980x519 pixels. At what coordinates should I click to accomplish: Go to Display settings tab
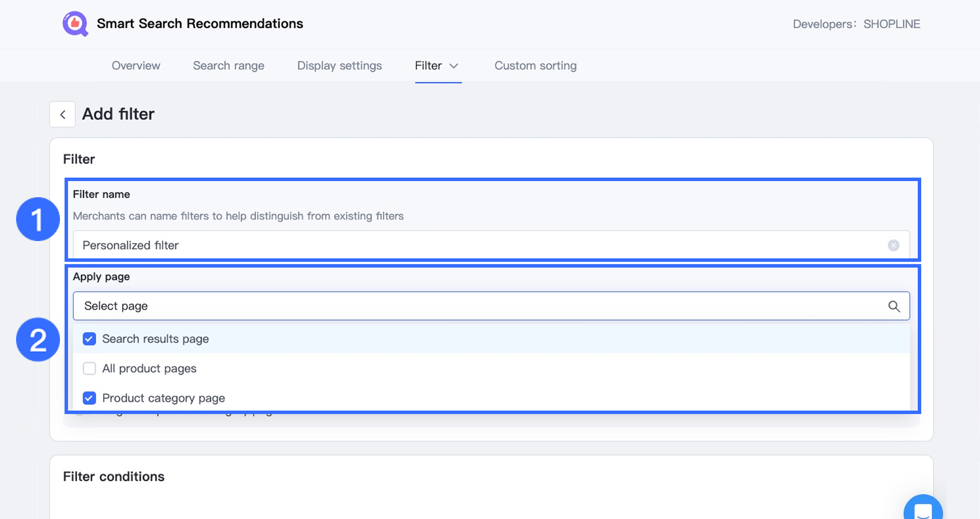[x=339, y=66]
